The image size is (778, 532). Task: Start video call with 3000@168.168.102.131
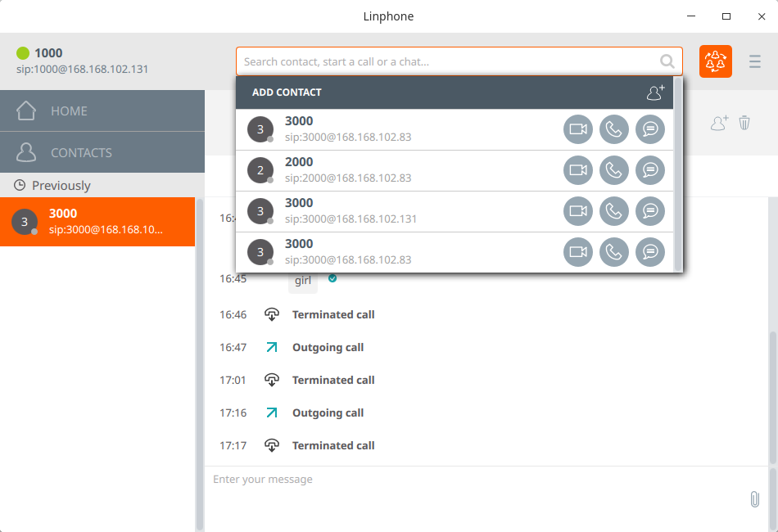point(578,211)
